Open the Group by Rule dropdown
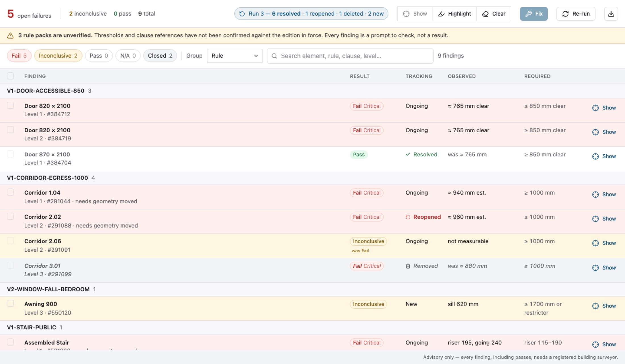 [235, 56]
